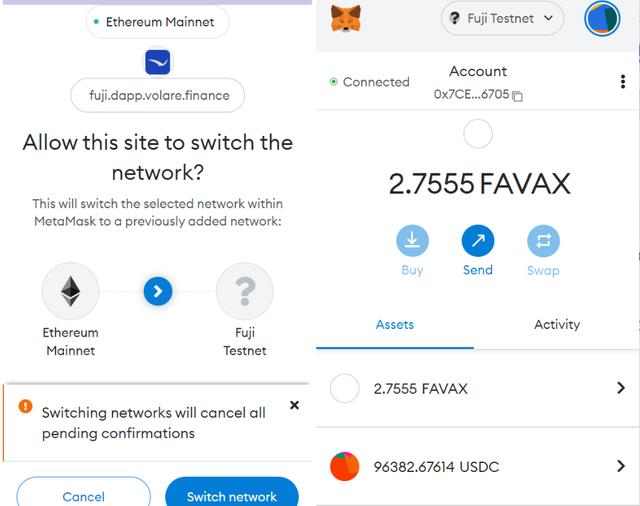Click the Ethereum Mainnet diamond icon
Screen dimensions: 640x506
tap(70, 291)
